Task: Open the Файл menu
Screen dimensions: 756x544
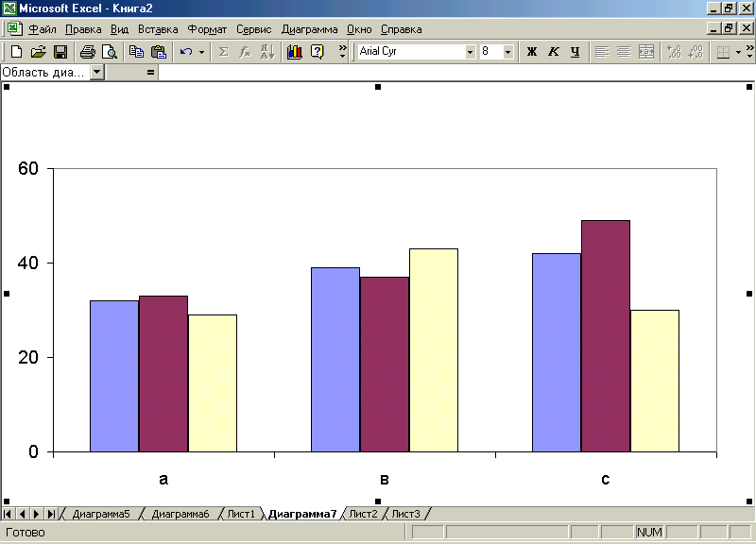Action: 42,29
